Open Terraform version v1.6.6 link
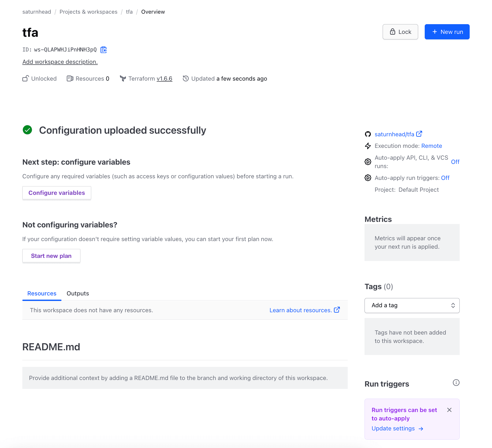The height and width of the screenshot is (448, 492). [165, 79]
